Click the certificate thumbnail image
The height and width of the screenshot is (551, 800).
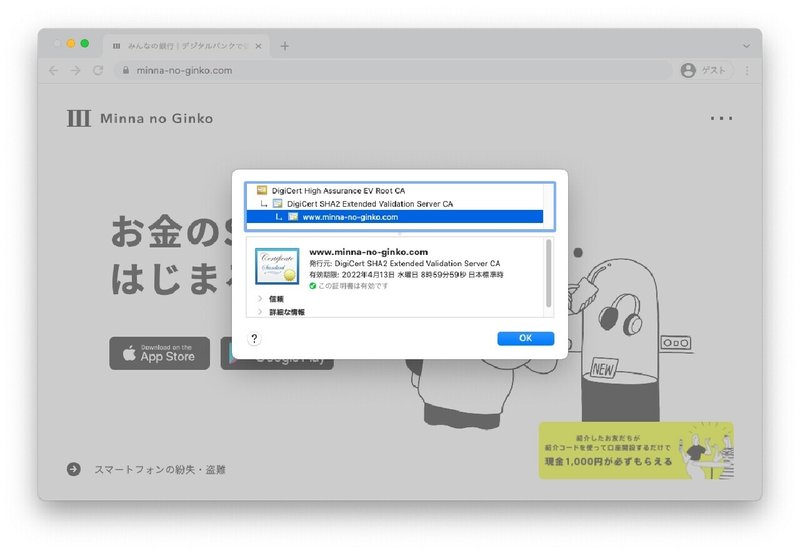point(277,266)
